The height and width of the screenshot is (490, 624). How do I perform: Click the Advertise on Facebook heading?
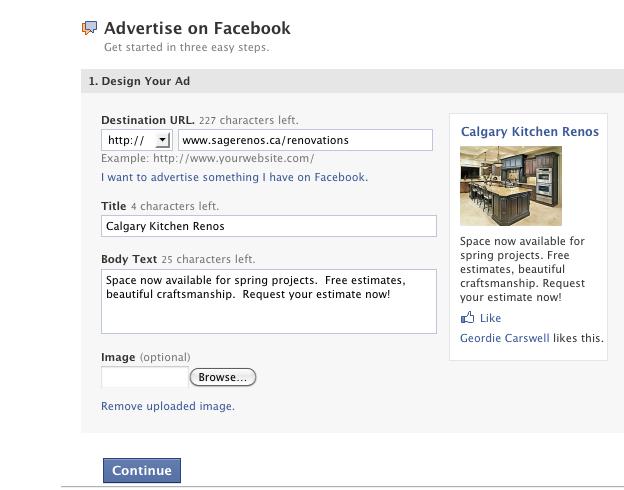197,28
